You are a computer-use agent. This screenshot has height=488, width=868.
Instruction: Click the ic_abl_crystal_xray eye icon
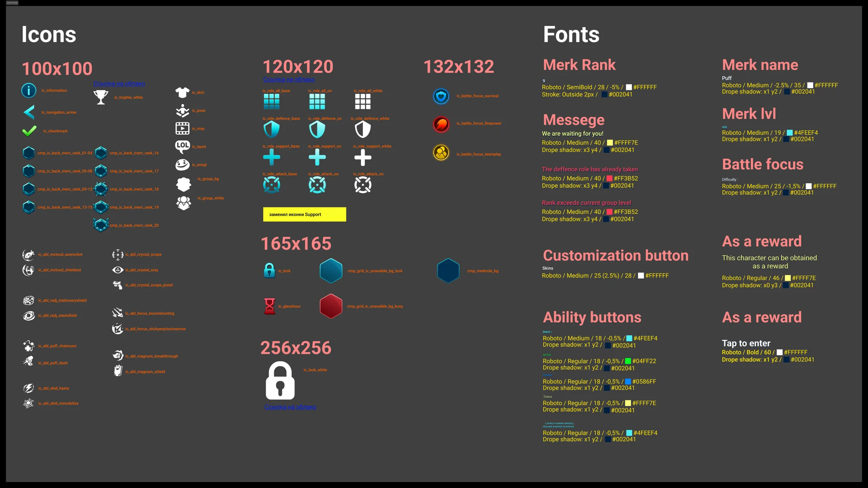[x=118, y=270]
